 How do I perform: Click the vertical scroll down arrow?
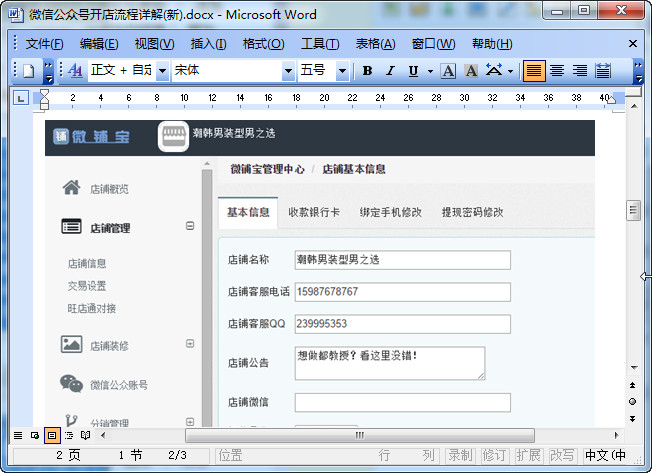[x=634, y=367]
